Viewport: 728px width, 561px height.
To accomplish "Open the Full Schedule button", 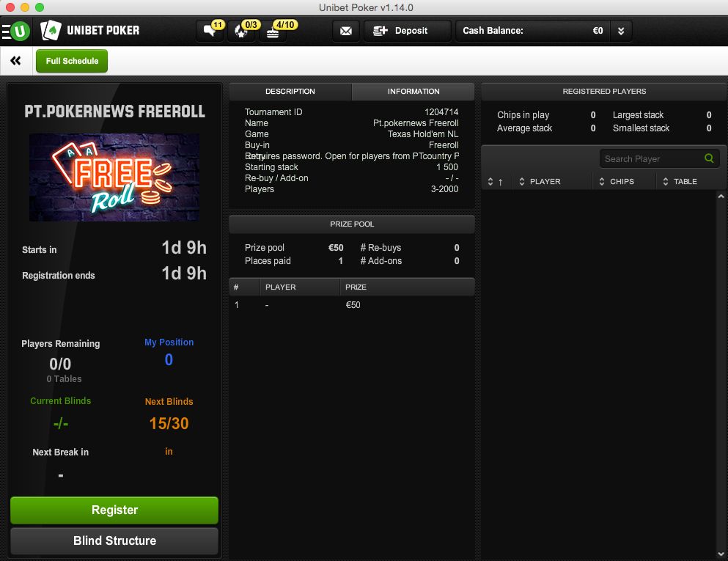I will click(x=72, y=61).
